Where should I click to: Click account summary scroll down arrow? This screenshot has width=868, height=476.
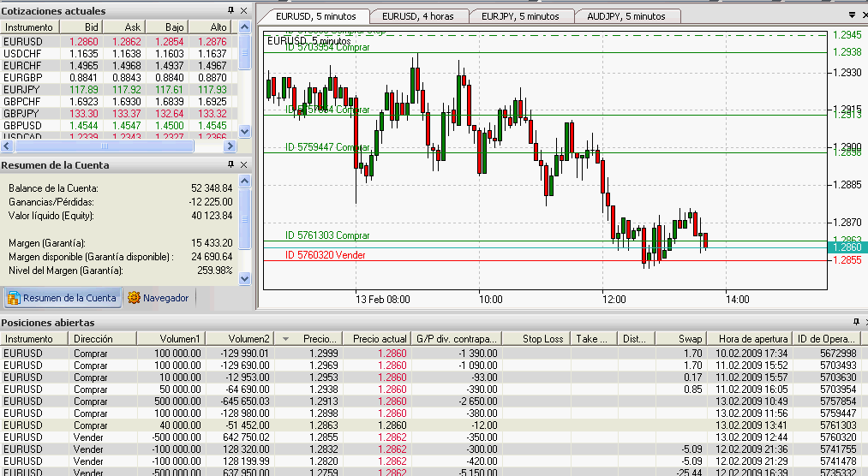(245, 278)
